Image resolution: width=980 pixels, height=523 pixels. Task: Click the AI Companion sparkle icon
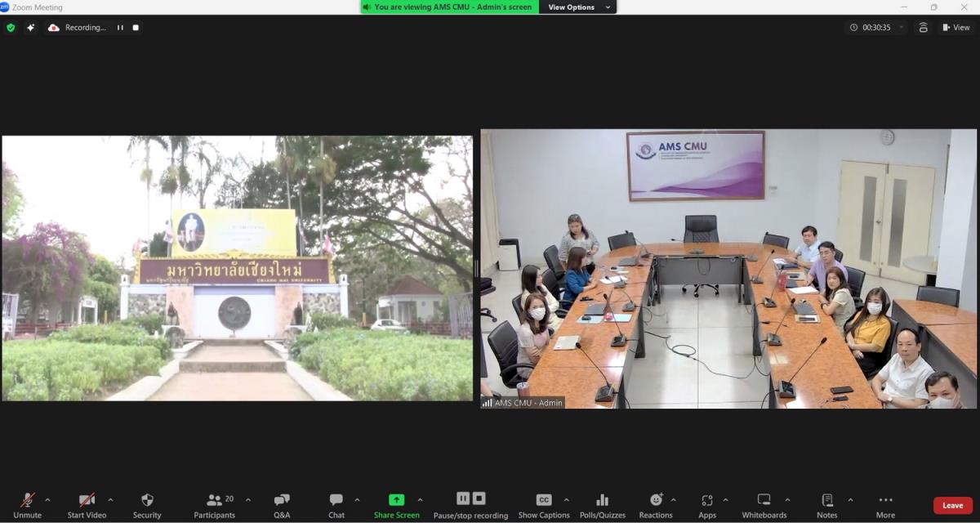click(30, 28)
